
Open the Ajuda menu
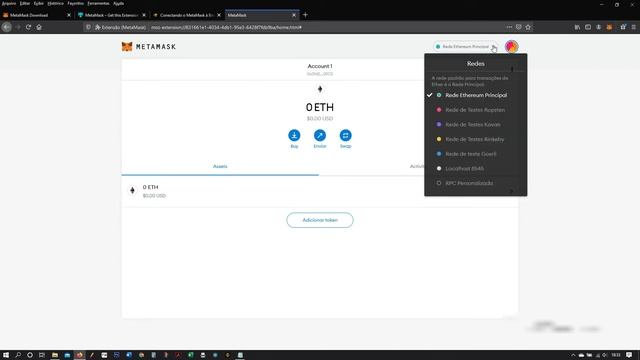(x=119, y=3)
